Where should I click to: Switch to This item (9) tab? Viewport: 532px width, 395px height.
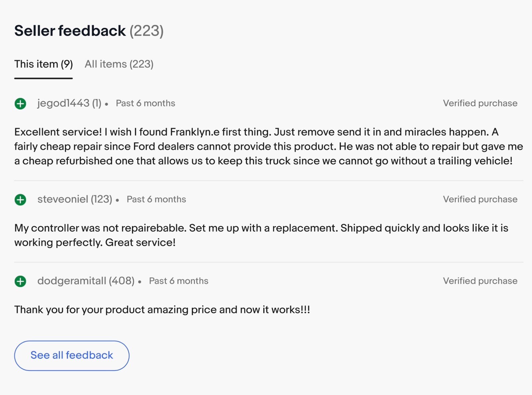(x=44, y=64)
